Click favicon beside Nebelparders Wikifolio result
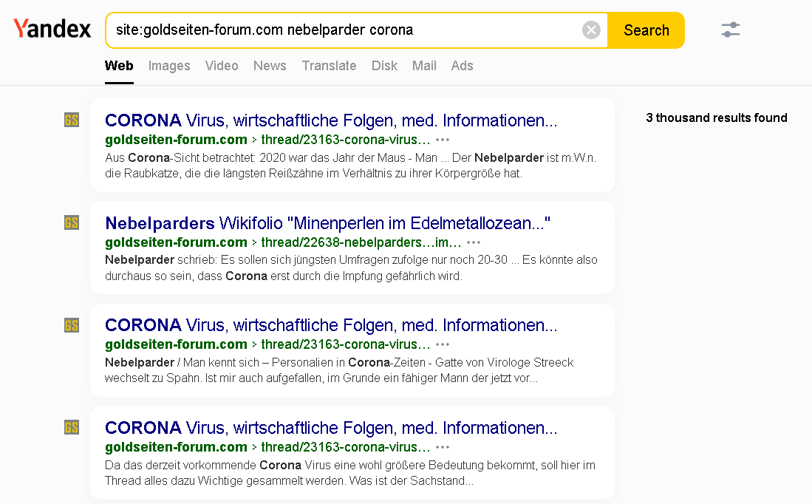This screenshot has width=812, height=504. 72,222
